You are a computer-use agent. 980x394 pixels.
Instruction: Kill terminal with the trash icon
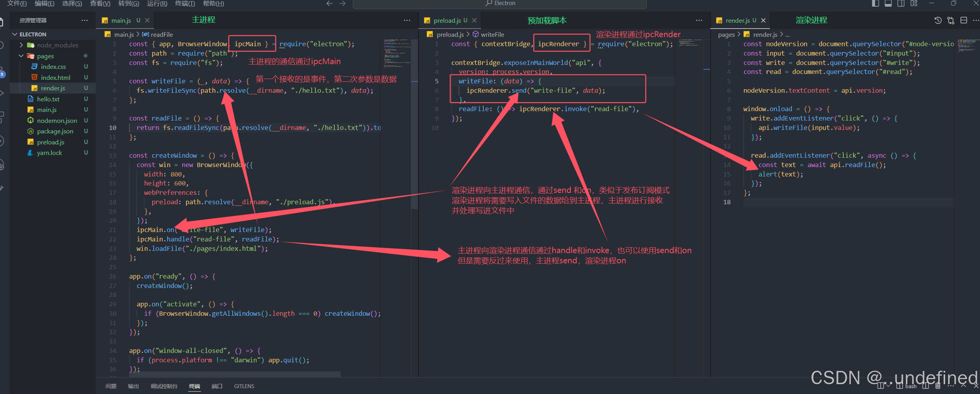(938, 386)
